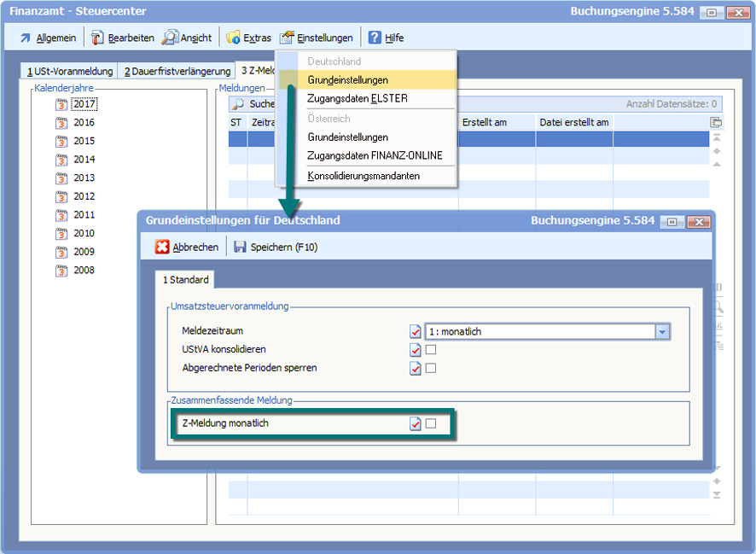
Task: Toggle Abgerechnete Perioden sperren checkbox
Action: (x=431, y=369)
